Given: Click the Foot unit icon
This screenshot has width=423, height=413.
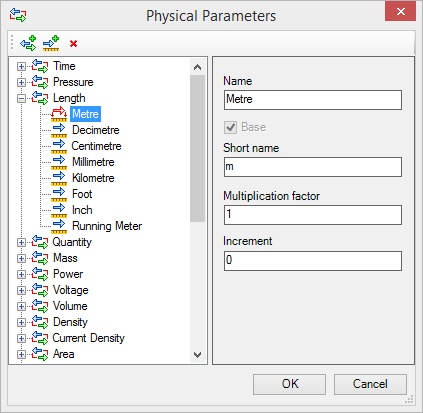Looking at the screenshot, I should (x=59, y=194).
